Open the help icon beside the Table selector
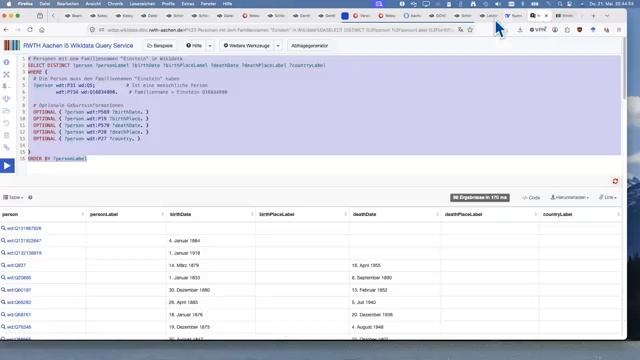Screen dimensions: 640x360 click(30, 198)
